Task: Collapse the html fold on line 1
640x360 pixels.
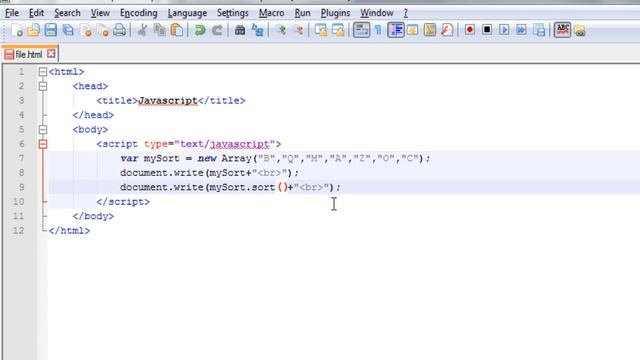Action: 42,72
